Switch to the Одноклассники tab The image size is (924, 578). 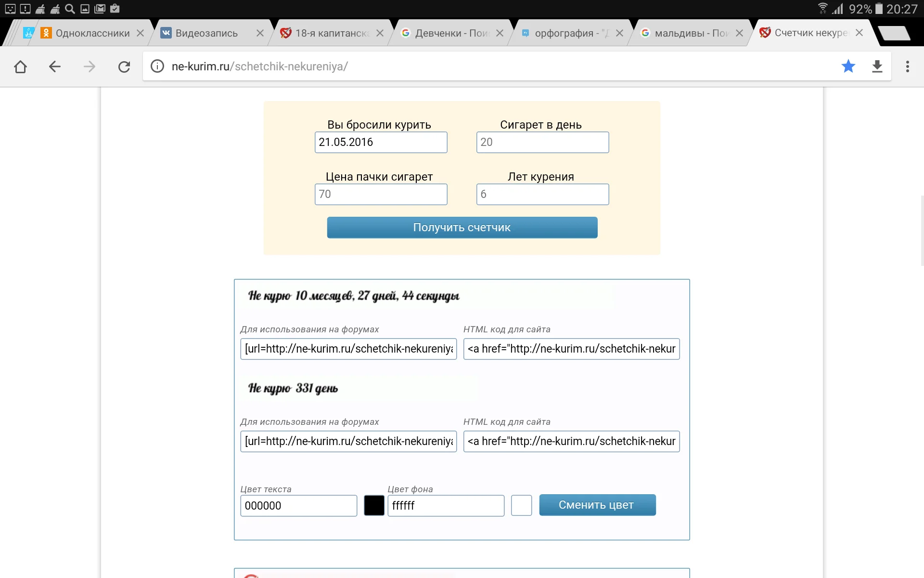87,33
